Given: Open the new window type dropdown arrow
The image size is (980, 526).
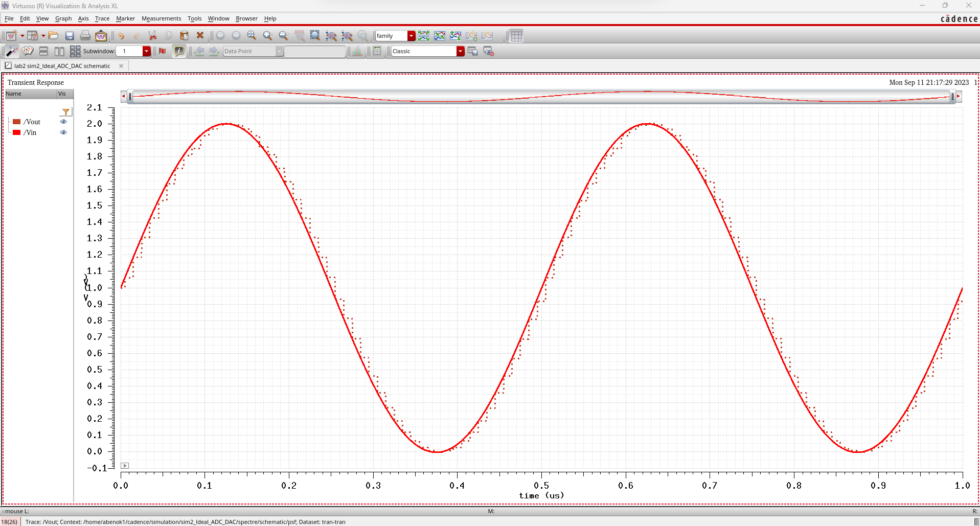Looking at the screenshot, I should pyautogui.click(x=22, y=36).
